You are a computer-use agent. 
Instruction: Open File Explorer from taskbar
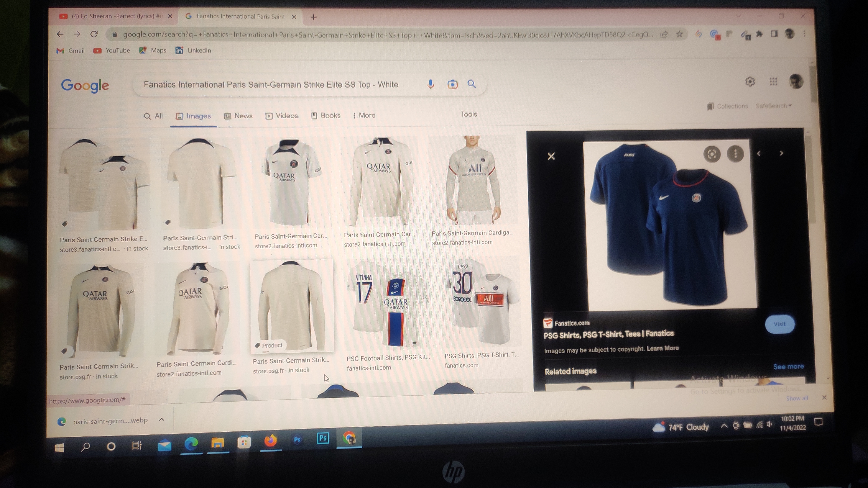218,443
